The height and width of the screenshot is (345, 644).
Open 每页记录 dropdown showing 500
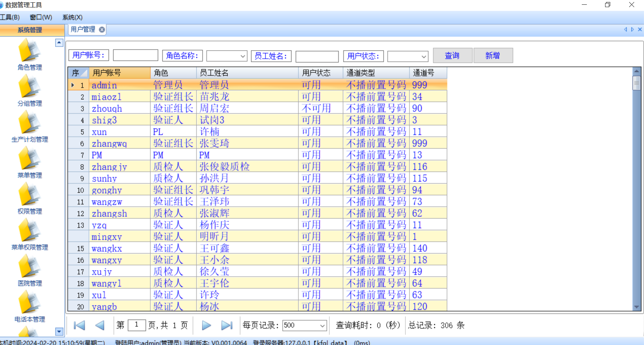click(322, 326)
